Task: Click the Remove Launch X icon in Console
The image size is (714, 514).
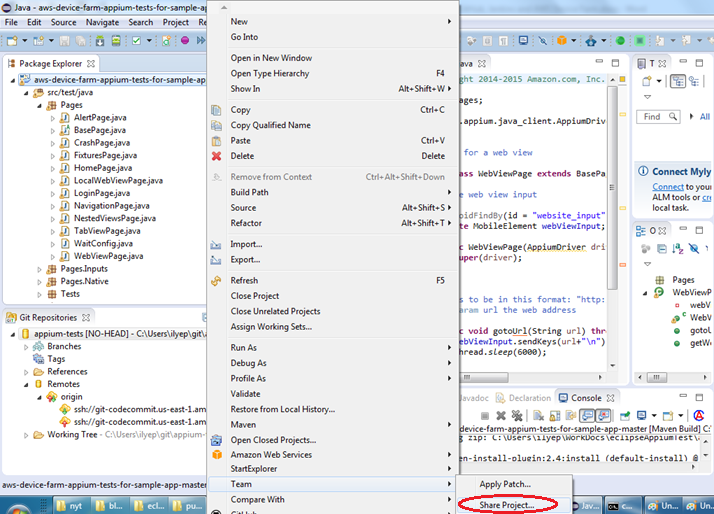Action: click(501, 415)
